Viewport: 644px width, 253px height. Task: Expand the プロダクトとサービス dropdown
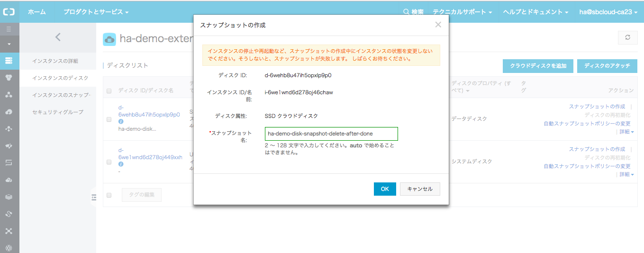point(96,12)
